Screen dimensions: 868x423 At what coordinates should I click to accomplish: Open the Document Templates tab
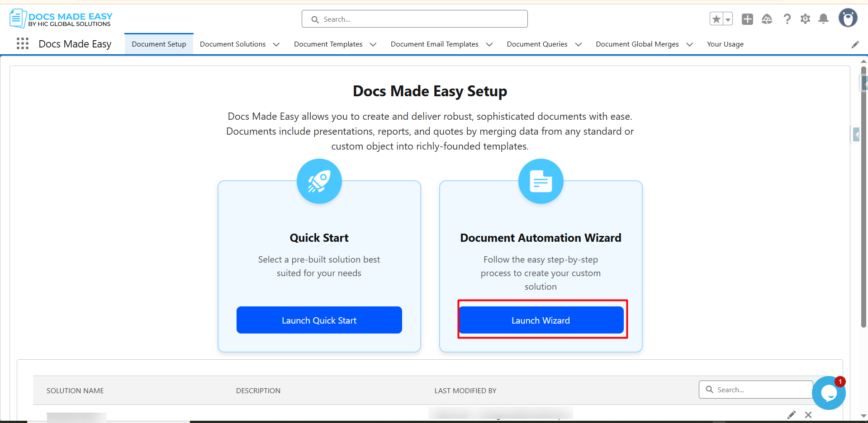tap(328, 44)
